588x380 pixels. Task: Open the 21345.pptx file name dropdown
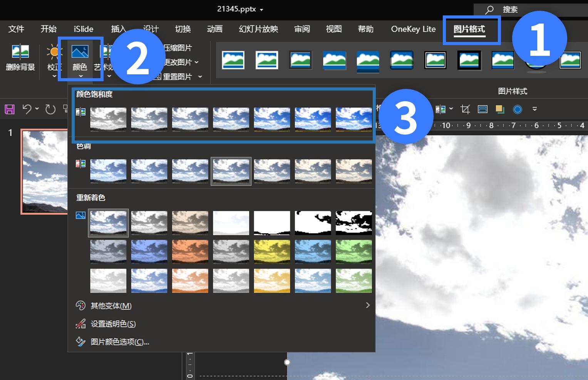(x=261, y=10)
